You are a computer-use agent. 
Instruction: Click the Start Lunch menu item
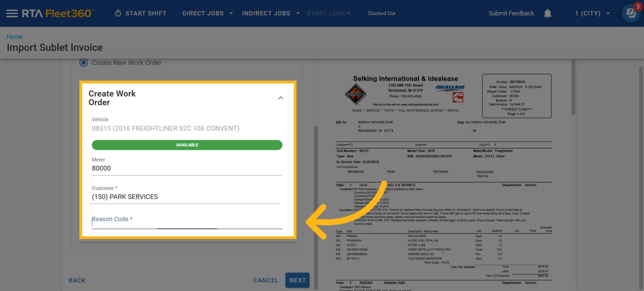(329, 13)
